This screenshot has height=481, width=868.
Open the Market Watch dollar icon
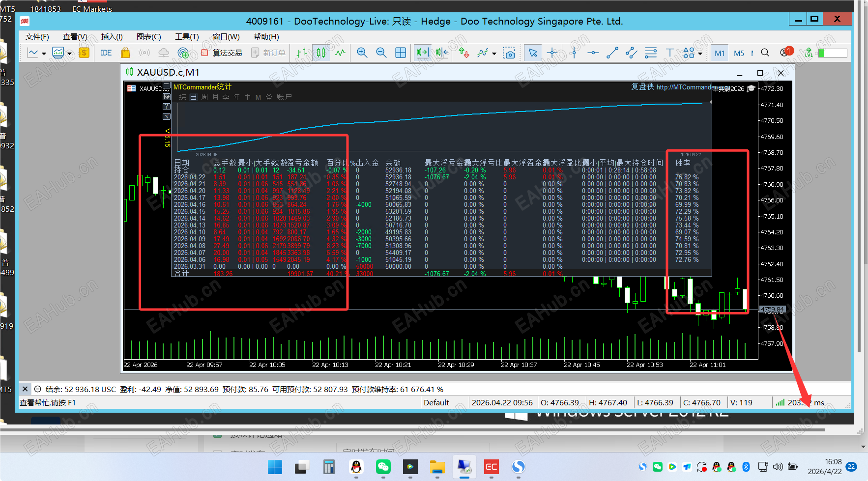pyautogui.click(x=84, y=53)
